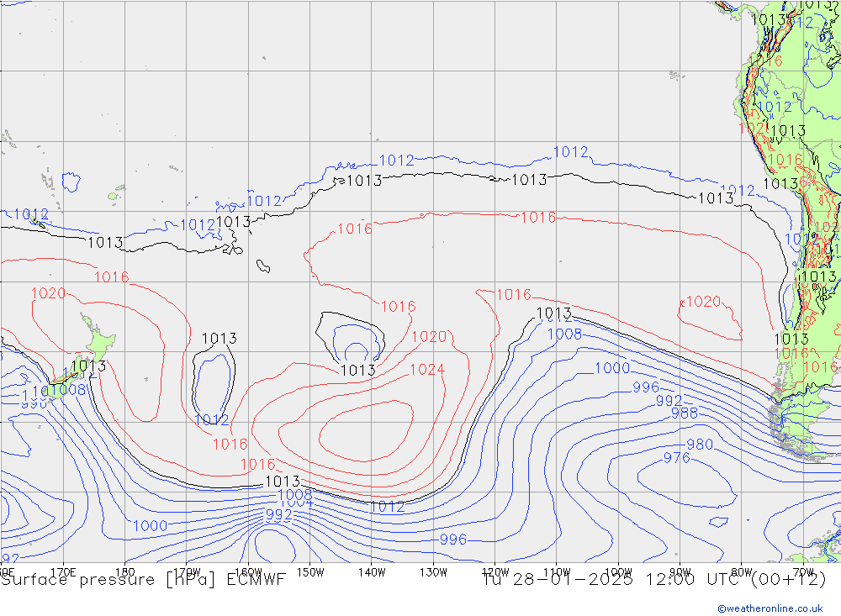841x616 pixels.
Task: Click the blue 992 label near 160W
Action: point(278,515)
